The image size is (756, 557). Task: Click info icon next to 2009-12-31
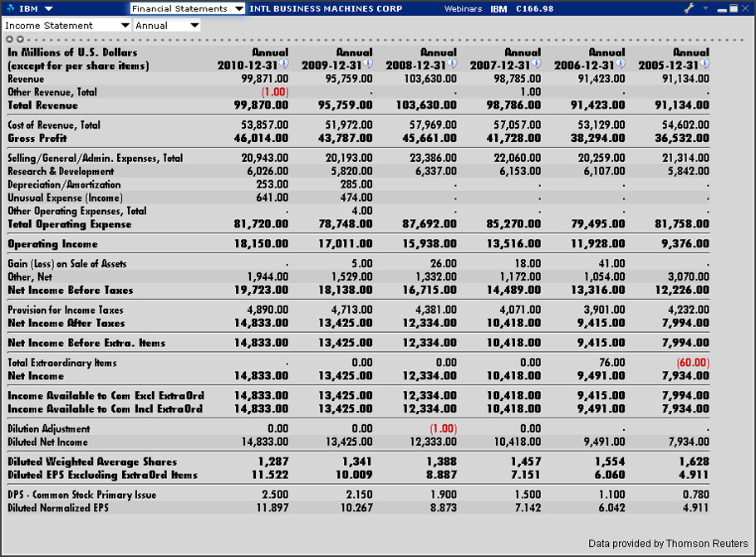coord(368,63)
